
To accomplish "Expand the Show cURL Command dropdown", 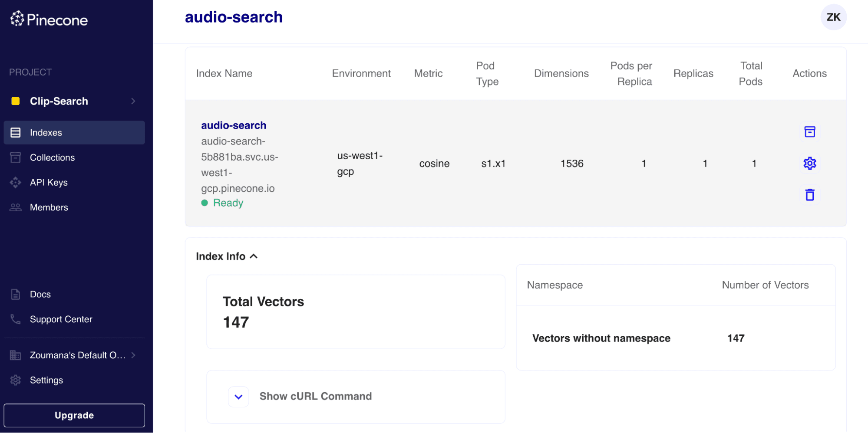I will (x=238, y=397).
